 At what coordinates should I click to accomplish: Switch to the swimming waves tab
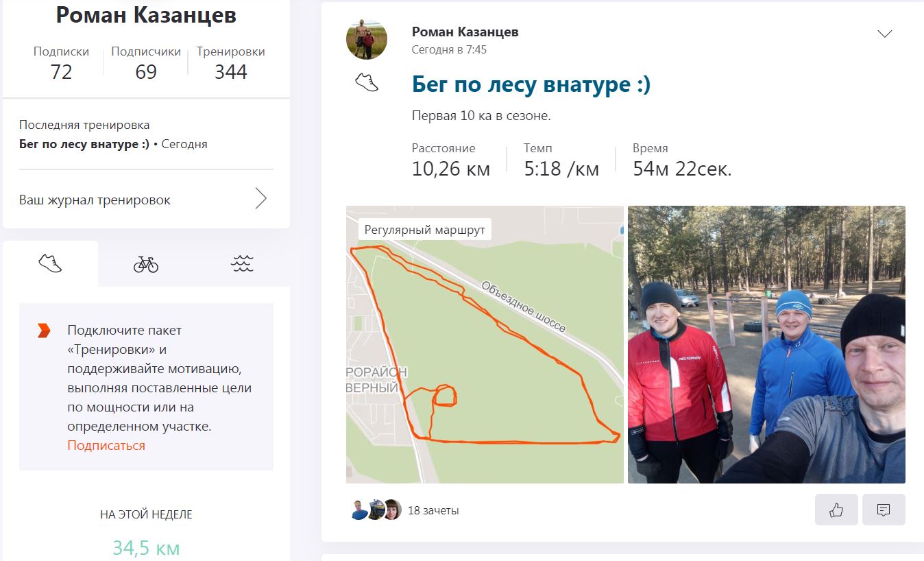242,263
